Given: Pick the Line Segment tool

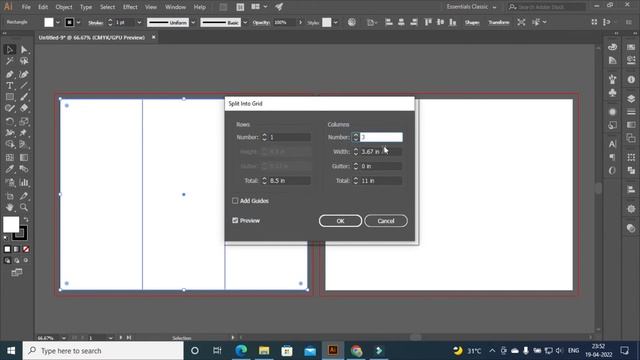Looking at the screenshot, I should (x=24, y=86).
